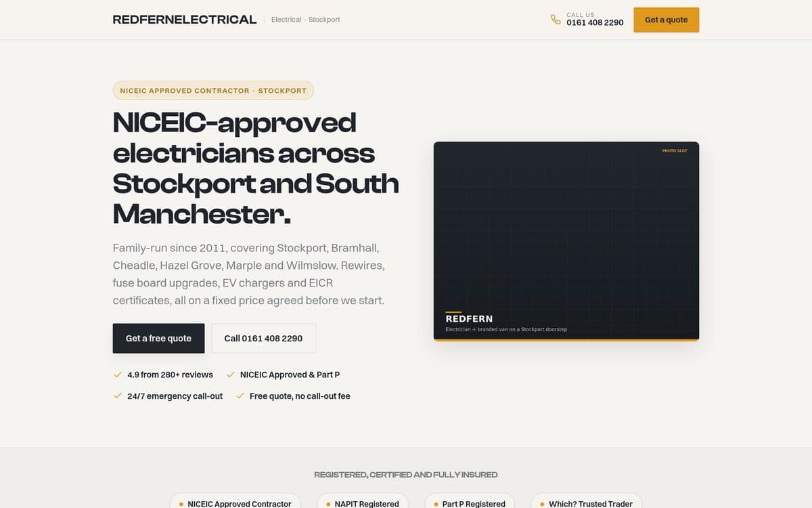Click Free quote, no call-out fee text
The image size is (812, 508).
point(300,396)
